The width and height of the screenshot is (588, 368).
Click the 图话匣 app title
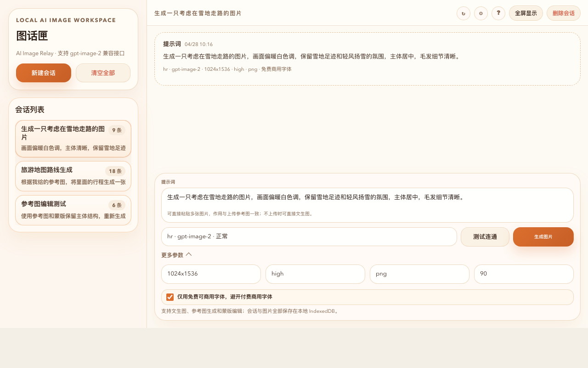32,36
